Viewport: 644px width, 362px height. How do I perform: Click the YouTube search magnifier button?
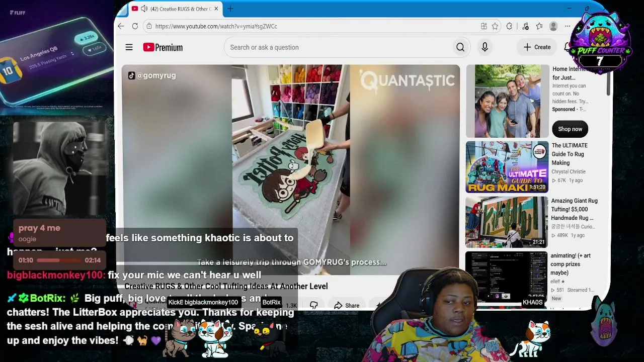click(460, 47)
